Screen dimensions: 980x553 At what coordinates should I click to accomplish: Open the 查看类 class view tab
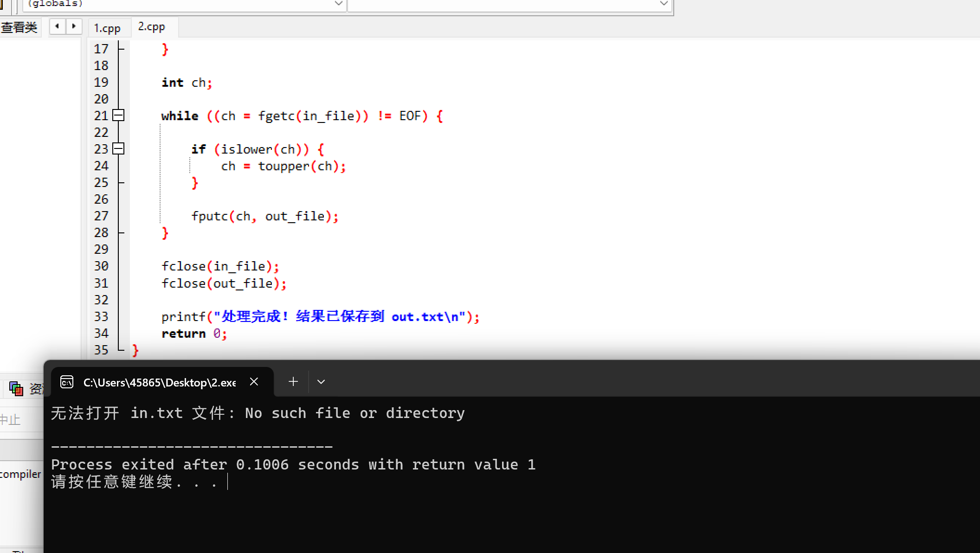[19, 27]
